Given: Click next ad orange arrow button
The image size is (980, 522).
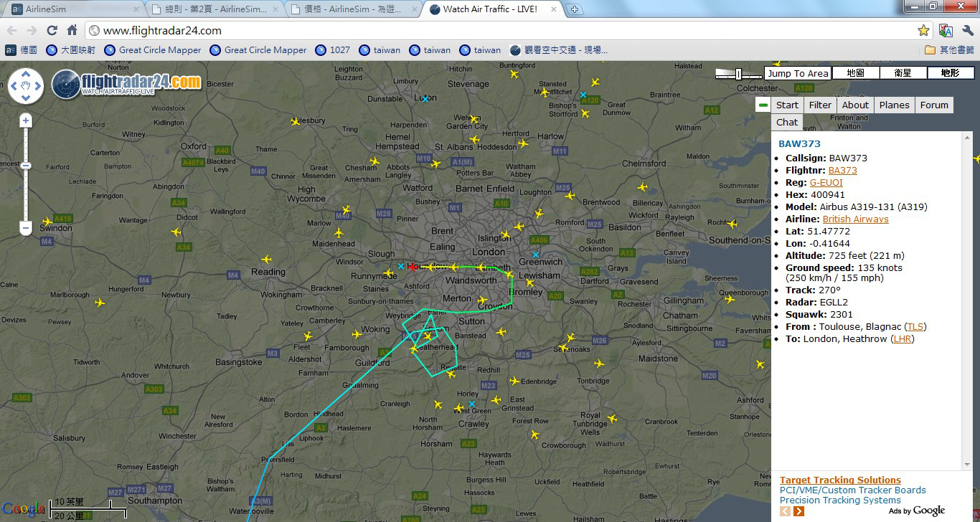Looking at the screenshot, I should pyautogui.click(x=798, y=511).
